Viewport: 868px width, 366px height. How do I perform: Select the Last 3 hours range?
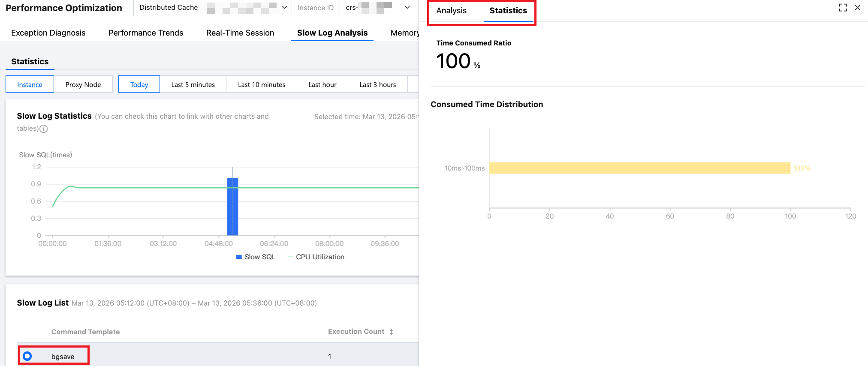coord(378,84)
